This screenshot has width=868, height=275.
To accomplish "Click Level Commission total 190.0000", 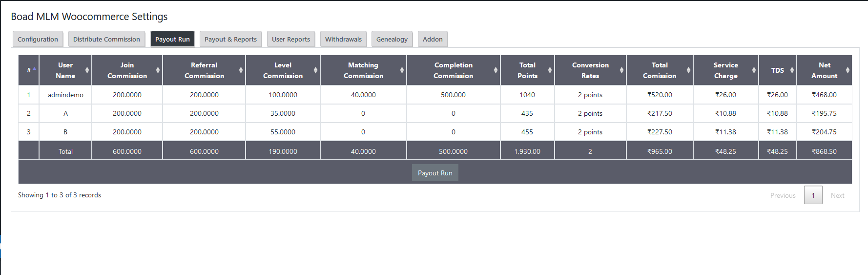I will [283, 151].
